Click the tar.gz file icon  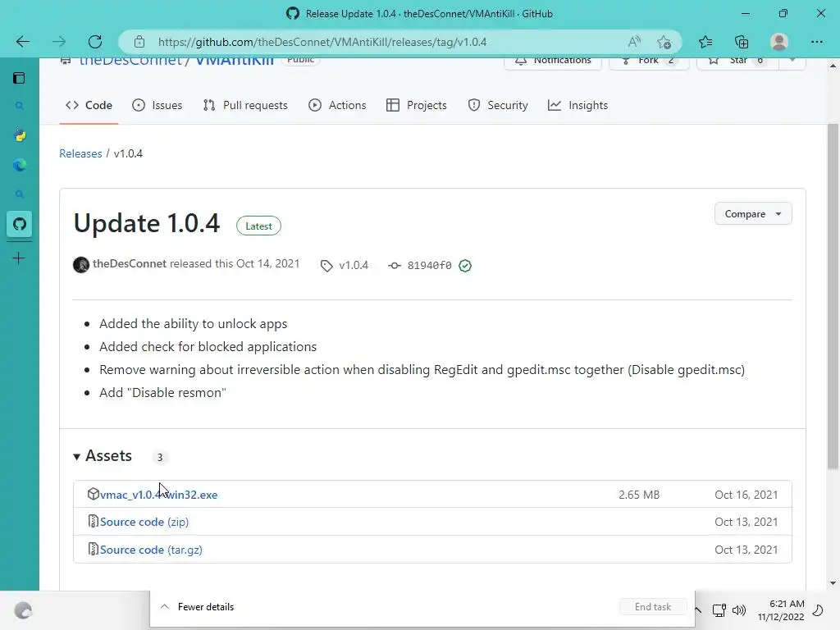coord(94,549)
